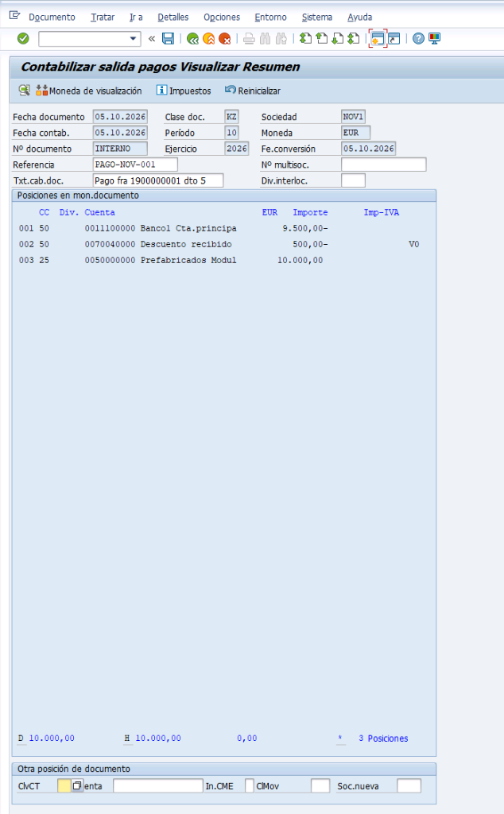Click the Sociedad field NOV1
504x814 pixels.
(353, 117)
